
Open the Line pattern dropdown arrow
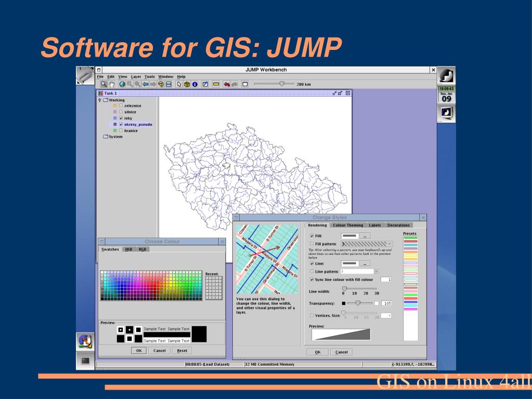(376, 272)
